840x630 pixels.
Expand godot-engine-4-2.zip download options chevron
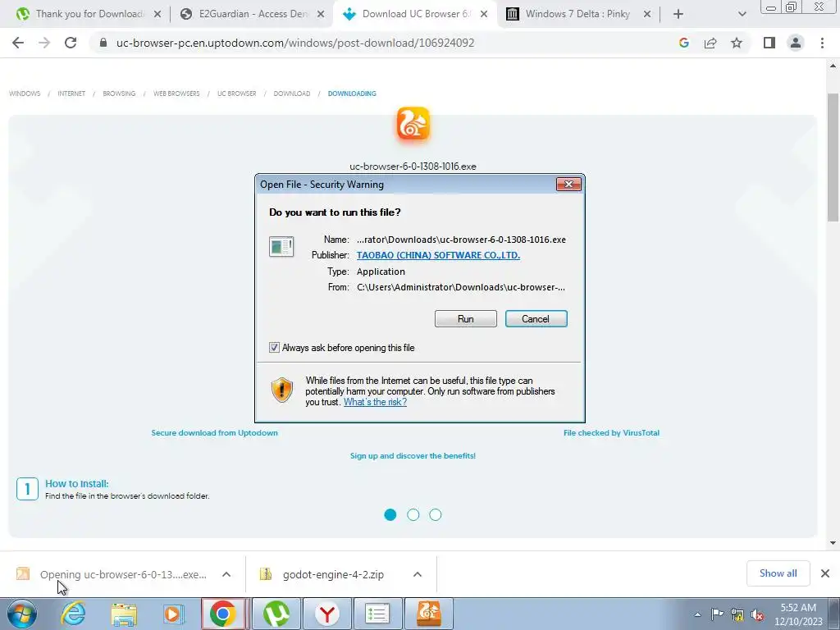tap(418, 574)
